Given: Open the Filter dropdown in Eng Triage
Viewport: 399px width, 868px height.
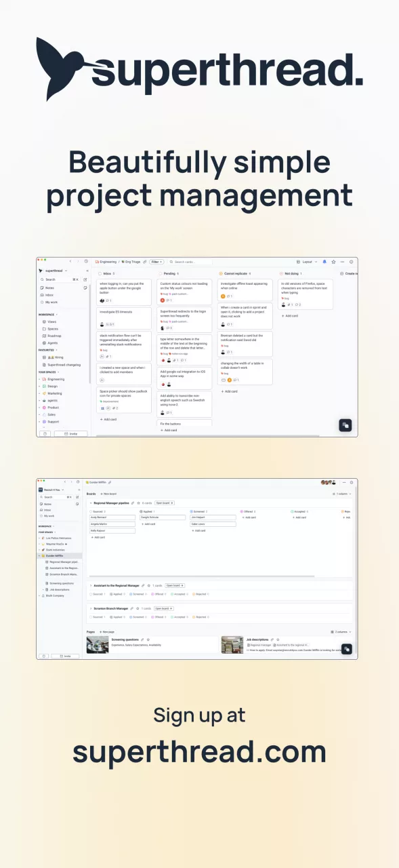Looking at the screenshot, I should tap(156, 262).
